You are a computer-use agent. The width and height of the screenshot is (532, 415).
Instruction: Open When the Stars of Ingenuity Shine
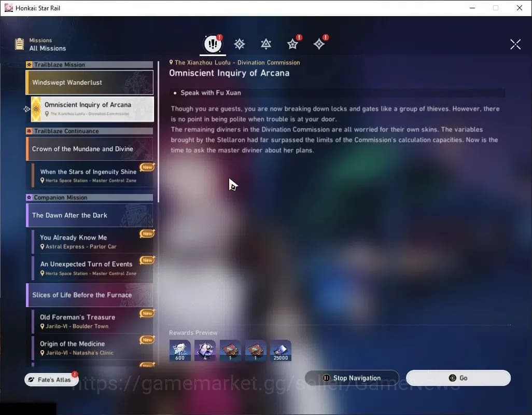pyautogui.click(x=92, y=175)
